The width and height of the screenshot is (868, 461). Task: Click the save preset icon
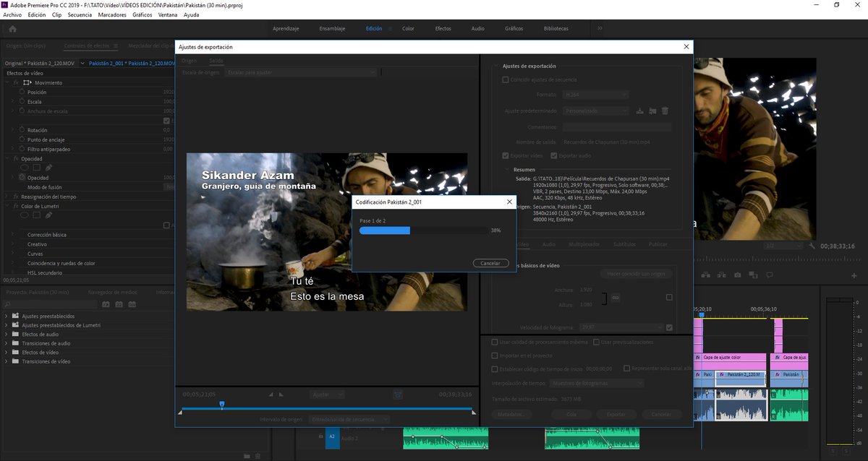pos(639,111)
